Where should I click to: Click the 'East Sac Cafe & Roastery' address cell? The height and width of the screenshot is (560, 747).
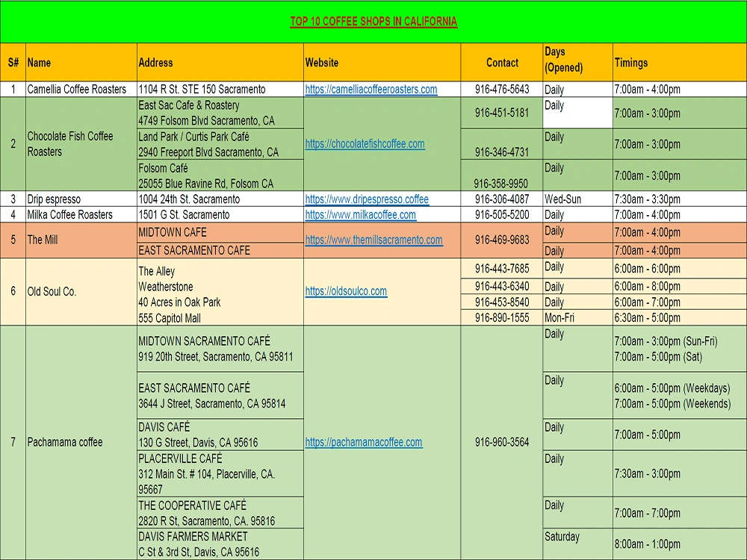220,113
